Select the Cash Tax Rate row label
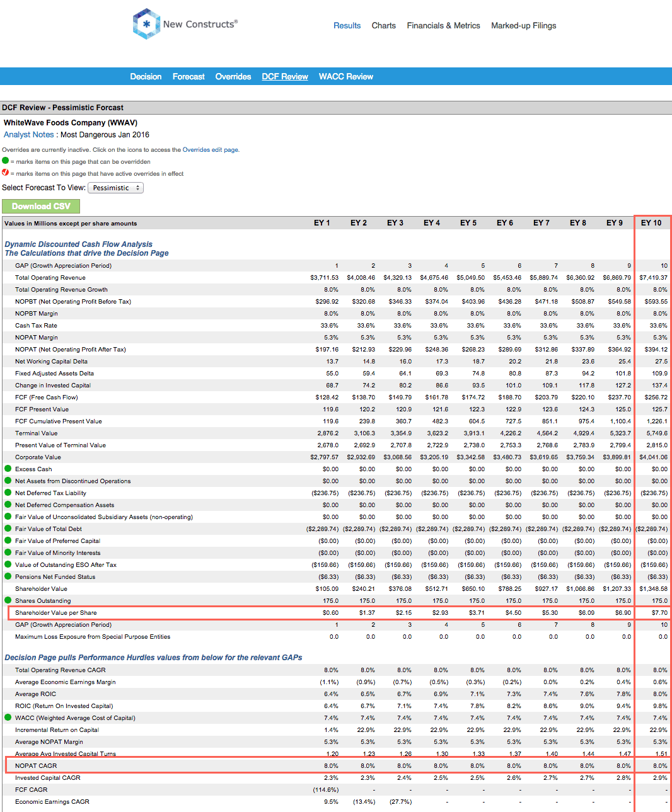This screenshot has width=672, height=812. coord(36,326)
